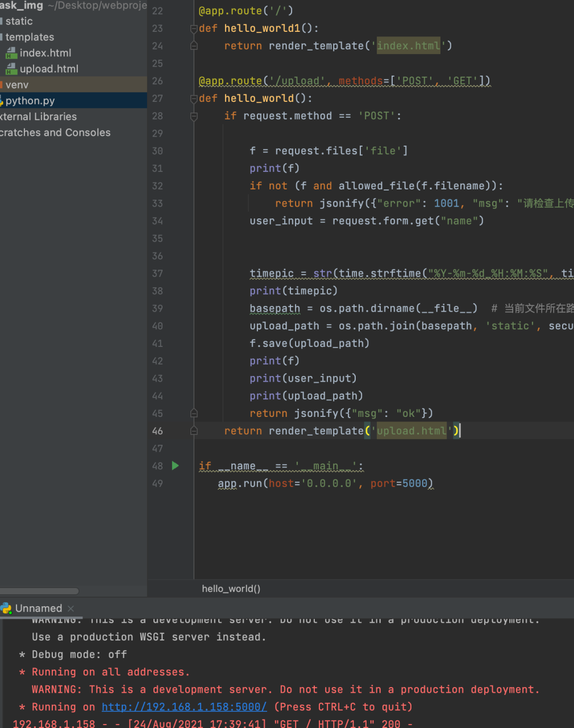
Task: Collapse the hello_world1 function at line 23
Action: coord(194,28)
